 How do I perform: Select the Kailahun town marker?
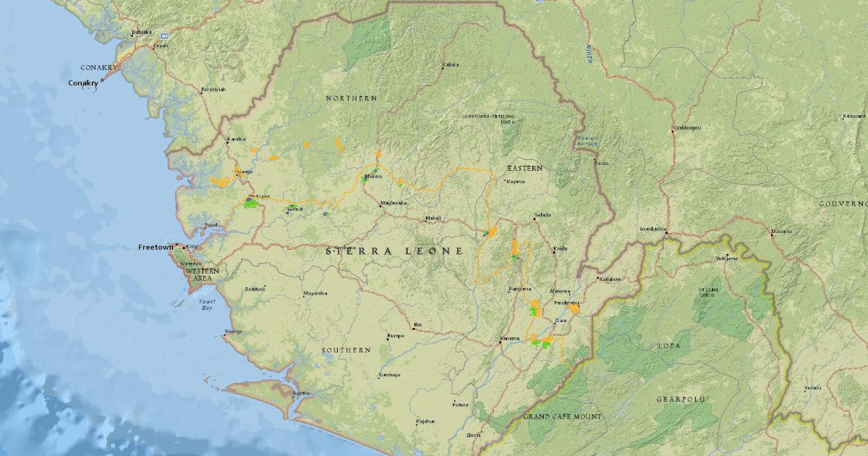pos(598,277)
